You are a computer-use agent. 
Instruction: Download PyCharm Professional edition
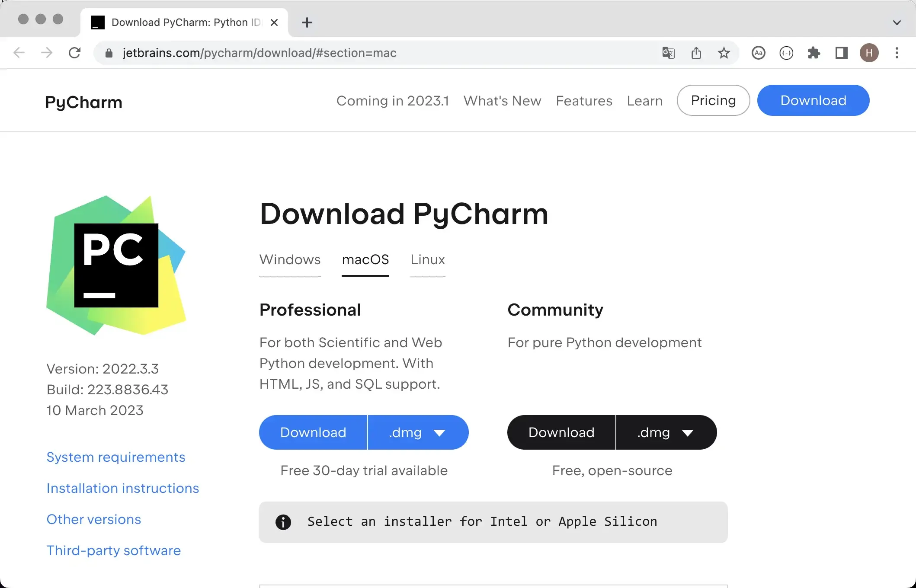pos(313,432)
